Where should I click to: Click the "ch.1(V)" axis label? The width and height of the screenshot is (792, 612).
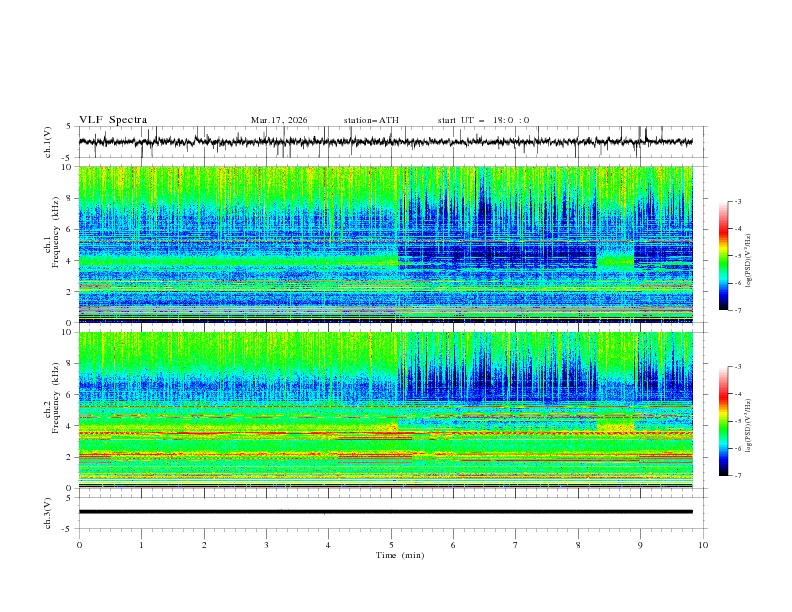pyautogui.click(x=48, y=142)
